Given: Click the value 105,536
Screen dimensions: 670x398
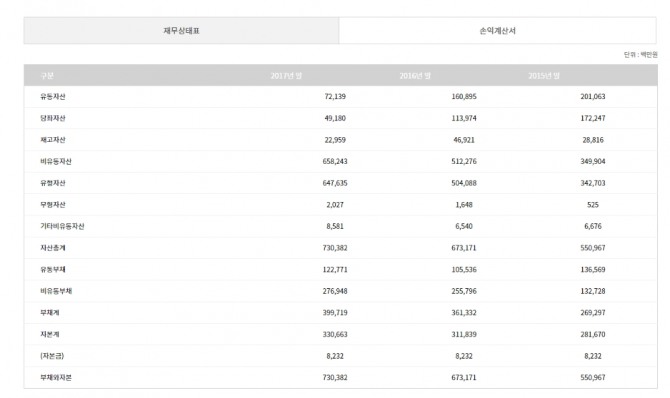Looking at the screenshot, I should [x=464, y=270].
